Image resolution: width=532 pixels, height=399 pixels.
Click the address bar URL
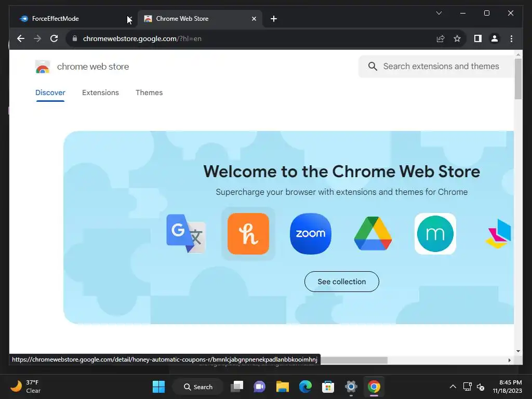pyautogui.click(x=142, y=38)
